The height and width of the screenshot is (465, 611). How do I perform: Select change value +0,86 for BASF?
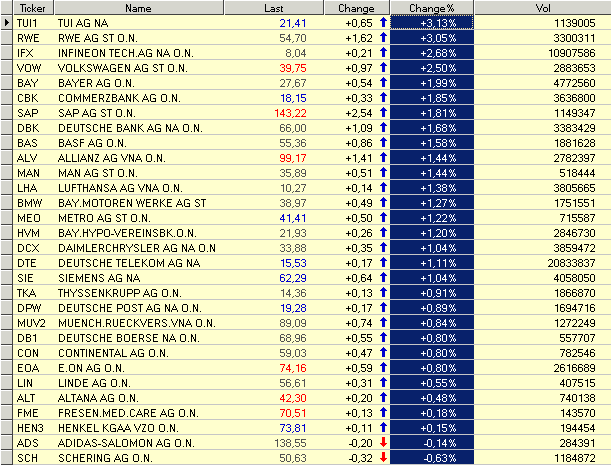click(359, 143)
